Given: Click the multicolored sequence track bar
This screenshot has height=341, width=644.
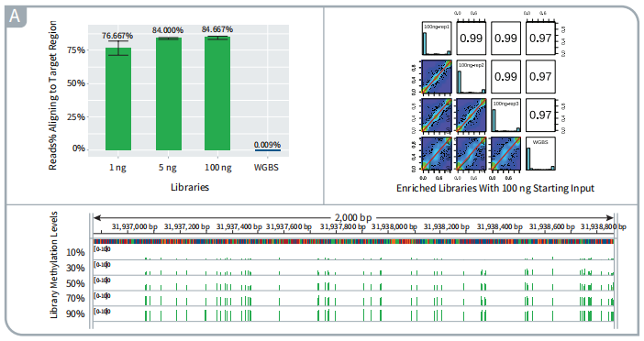Looking at the screenshot, I should point(353,242).
